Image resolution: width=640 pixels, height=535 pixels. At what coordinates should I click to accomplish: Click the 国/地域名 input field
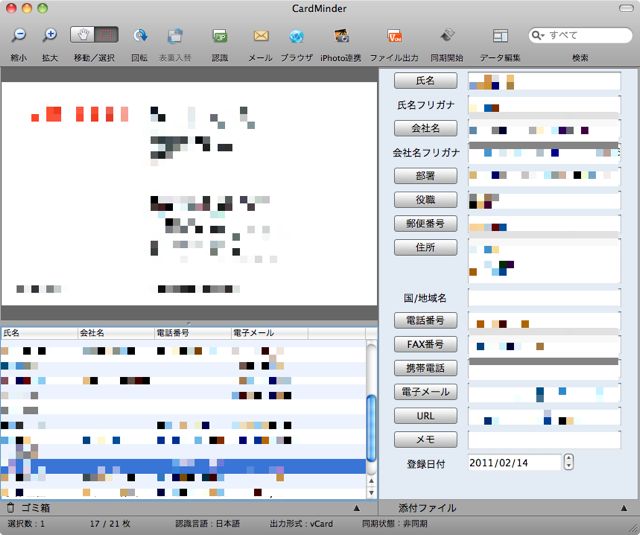point(544,298)
